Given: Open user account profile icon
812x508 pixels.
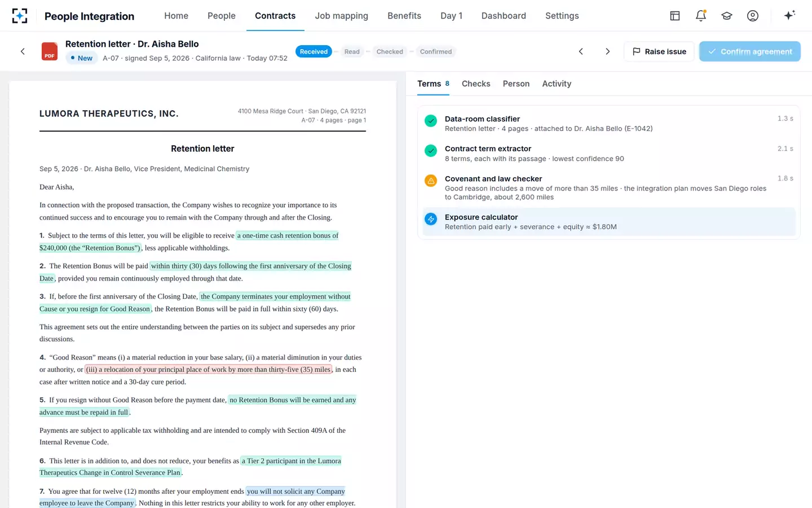Looking at the screenshot, I should 753,16.
